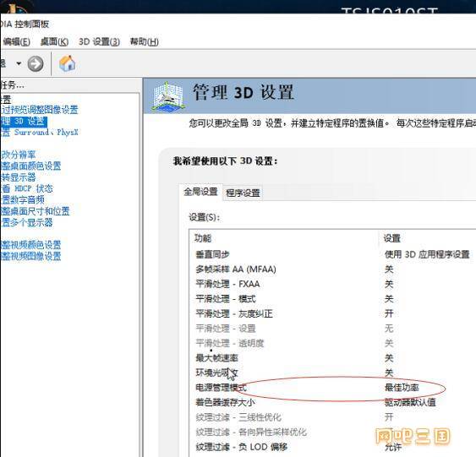The height and width of the screenshot is (457, 476).
Task: Open the 3D 设置(3) menu
Action: click(x=99, y=41)
